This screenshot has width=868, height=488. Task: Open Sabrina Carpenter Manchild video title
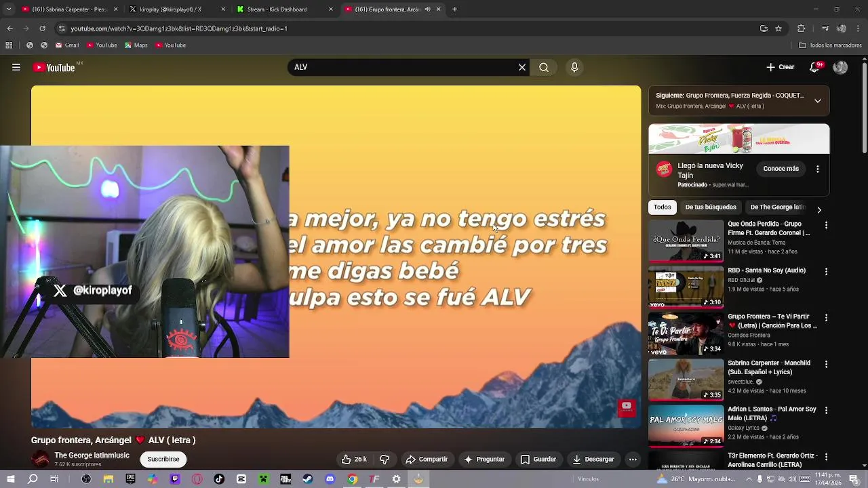point(769,367)
